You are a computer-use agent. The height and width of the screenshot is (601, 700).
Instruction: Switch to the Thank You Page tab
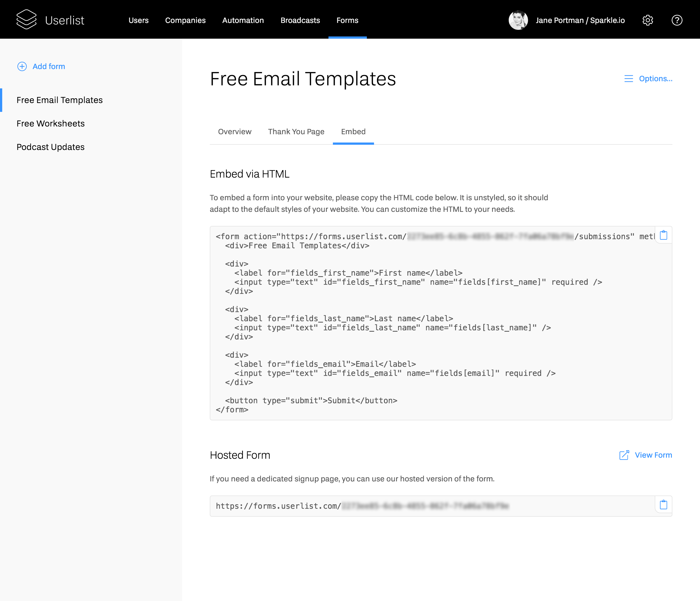coord(296,131)
